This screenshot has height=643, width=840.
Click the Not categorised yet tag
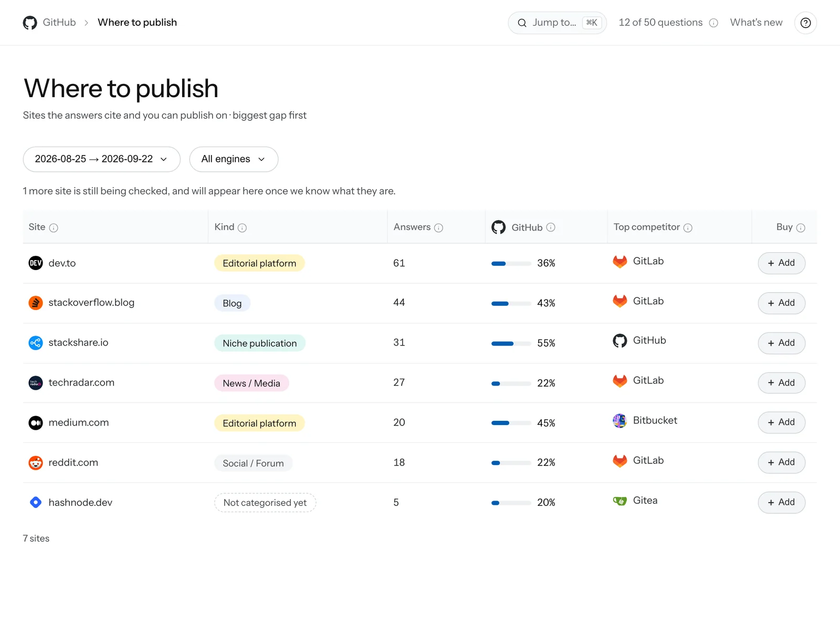point(265,503)
